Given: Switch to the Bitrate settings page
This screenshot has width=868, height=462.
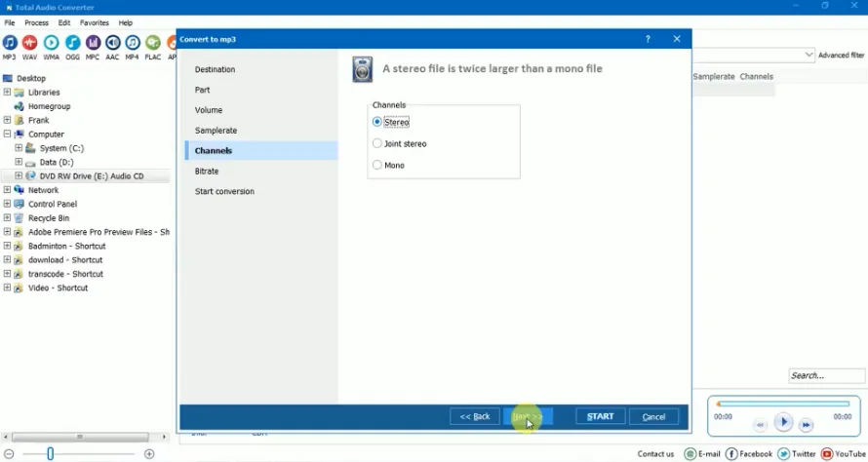Looking at the screenshot, I should tap(207, 172).
